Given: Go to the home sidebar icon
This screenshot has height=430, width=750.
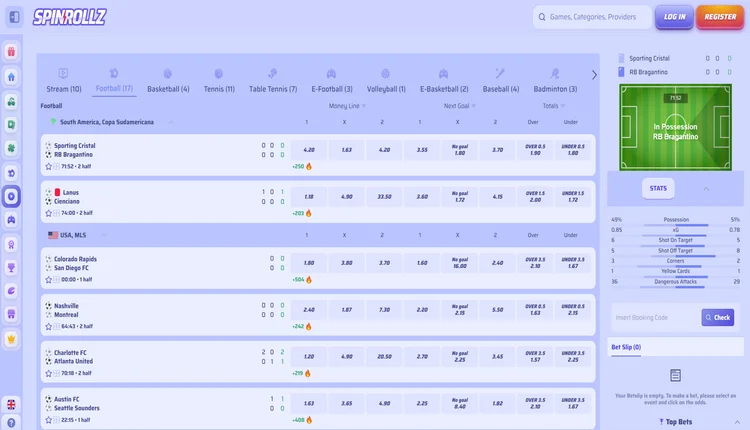Looking at the screenshot, I should pyautogui.click(x=11, y=77).
